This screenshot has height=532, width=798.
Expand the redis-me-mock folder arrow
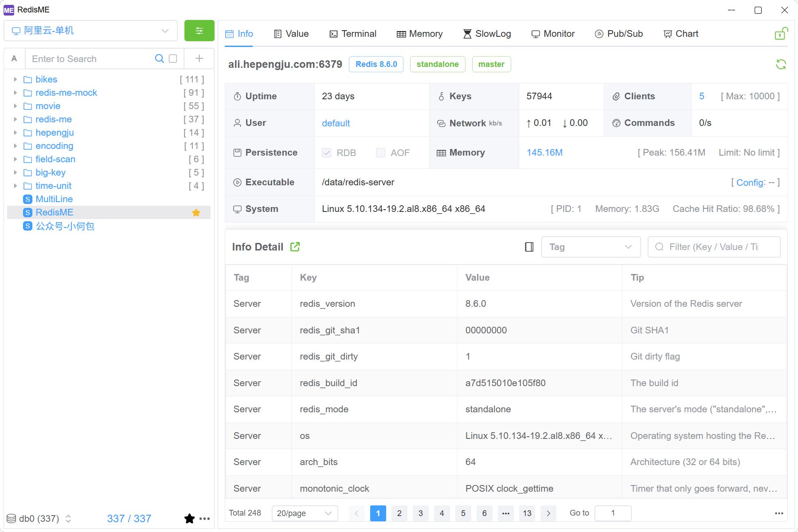15,93
